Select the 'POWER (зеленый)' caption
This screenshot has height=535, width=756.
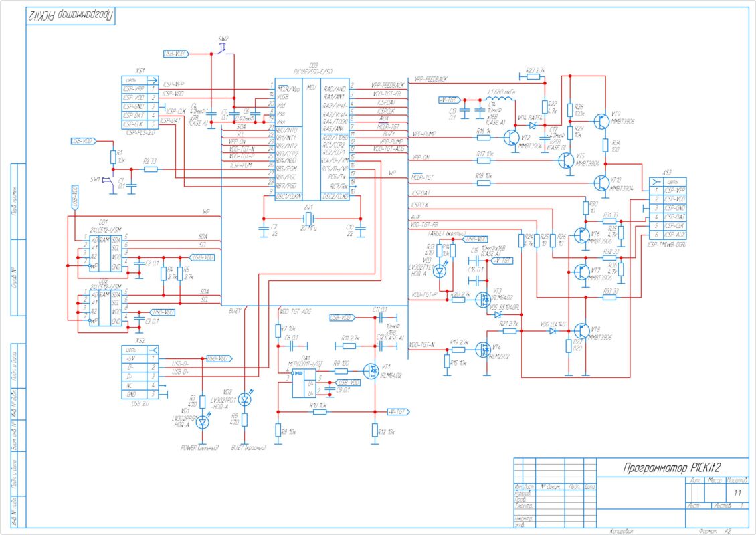pyautogui.click(x=199, y=448)
